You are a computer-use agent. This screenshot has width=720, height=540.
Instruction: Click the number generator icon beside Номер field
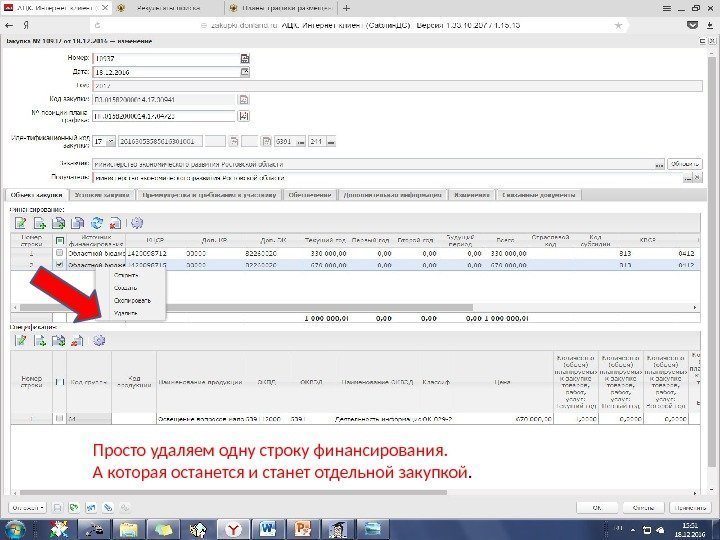tap(245, 58)
